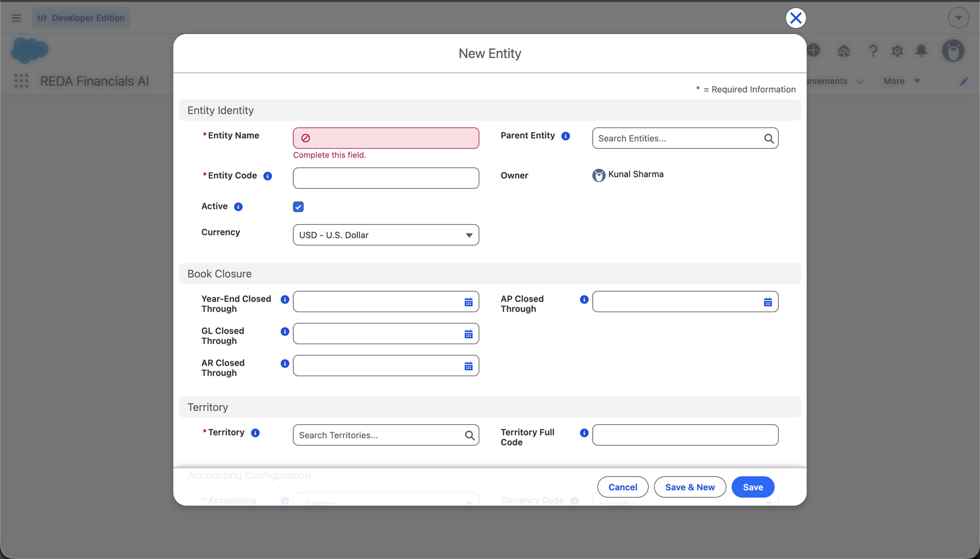Click the Search Territories lookup field

(x=386, y=435)
